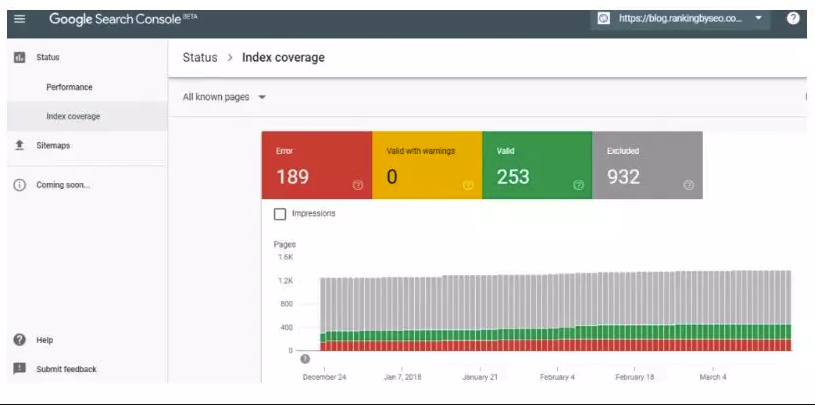
Task: Click the Status bar chart icon
Action: coord(19,58)
